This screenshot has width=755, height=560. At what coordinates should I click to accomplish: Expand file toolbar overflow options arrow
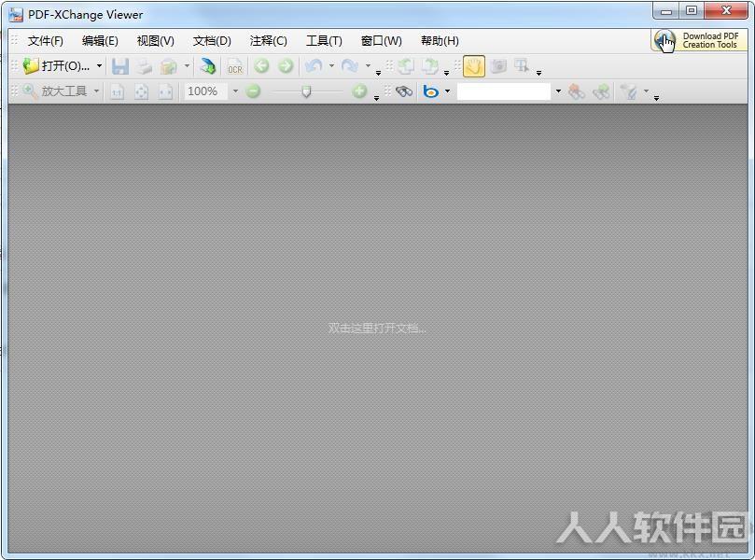378,73
